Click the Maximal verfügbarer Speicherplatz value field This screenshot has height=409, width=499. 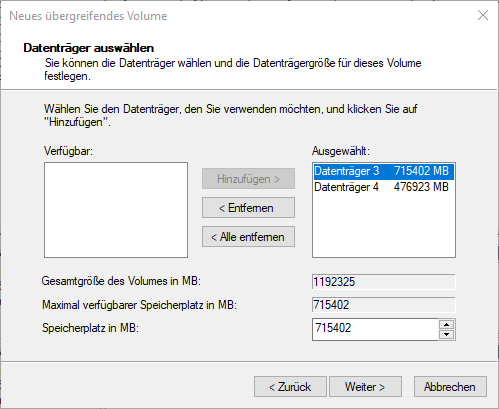[384, 305]
